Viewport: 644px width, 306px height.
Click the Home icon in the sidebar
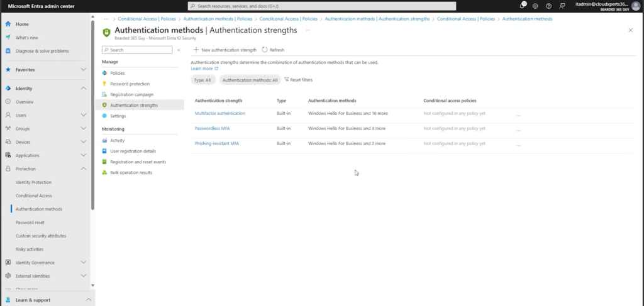(x=8, y=25)
